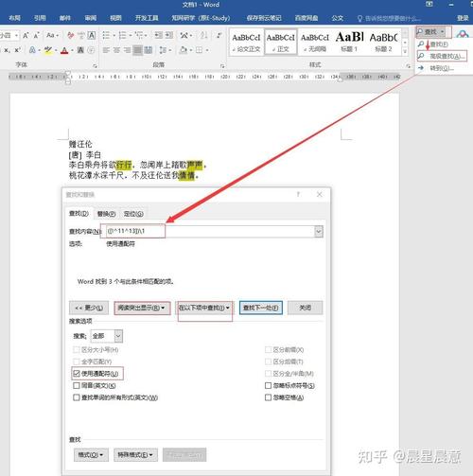Click the Asian Layout icon
The image size is (473, 476).
(184, 35)
